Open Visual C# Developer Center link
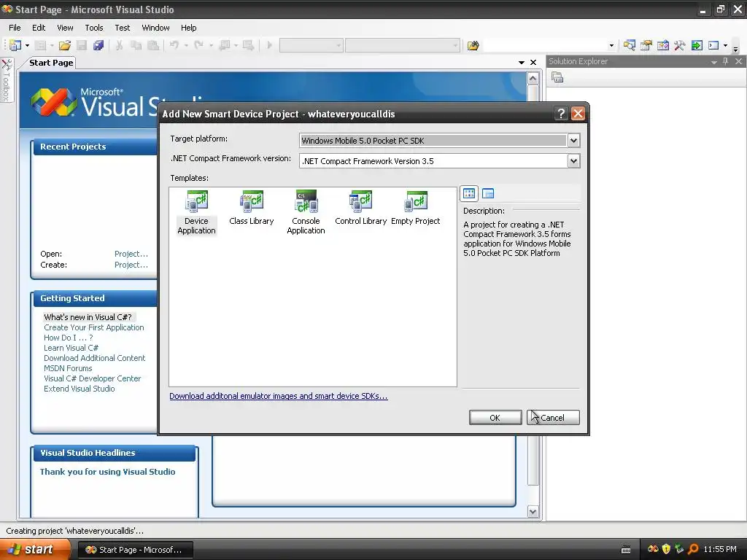The width and height of the screenshot is (747, 560). (93, 378)
